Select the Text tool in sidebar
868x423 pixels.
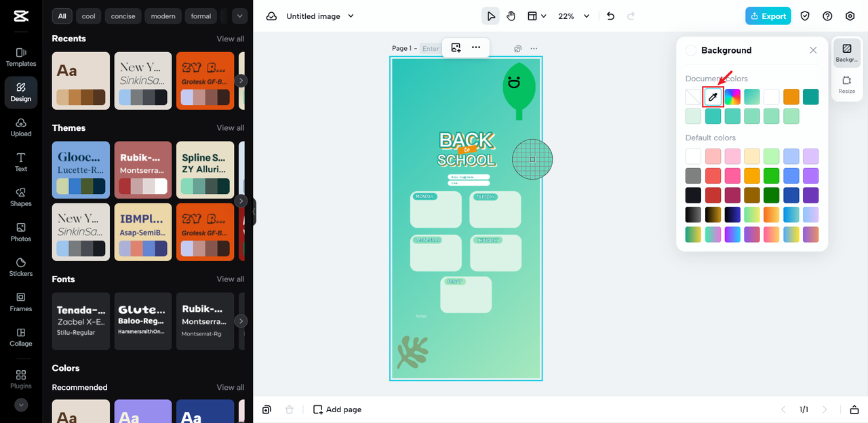(21, 162)
